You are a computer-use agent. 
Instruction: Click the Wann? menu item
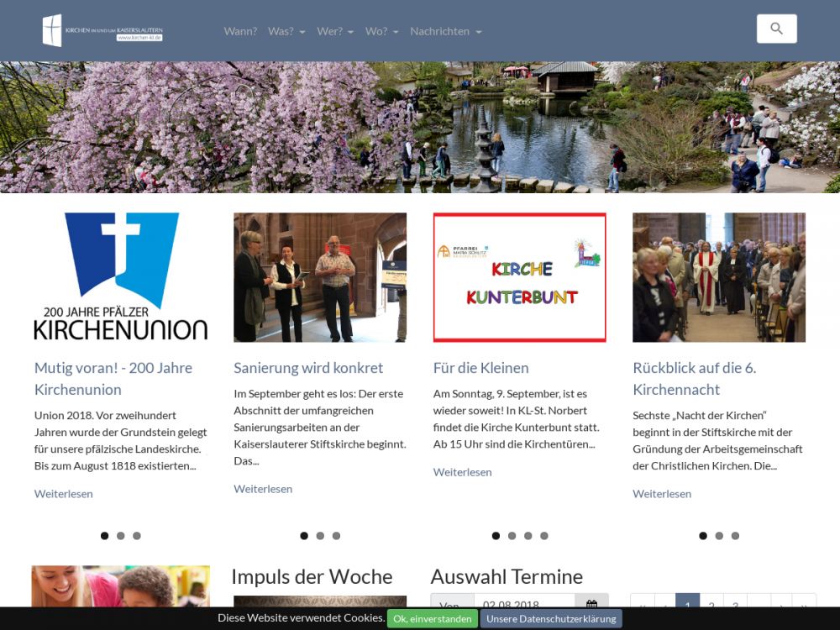click(x=240, y=31)
